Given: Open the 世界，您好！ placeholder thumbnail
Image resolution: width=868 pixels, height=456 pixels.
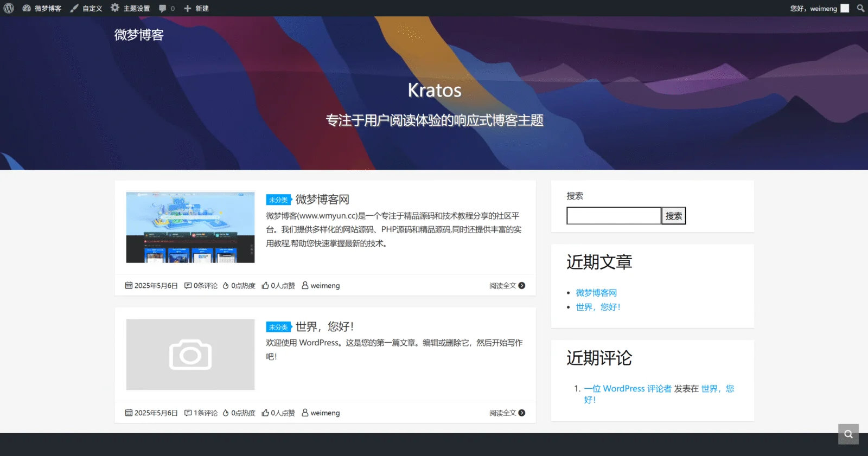Looking at the screenshot, I should coord(190,355).
